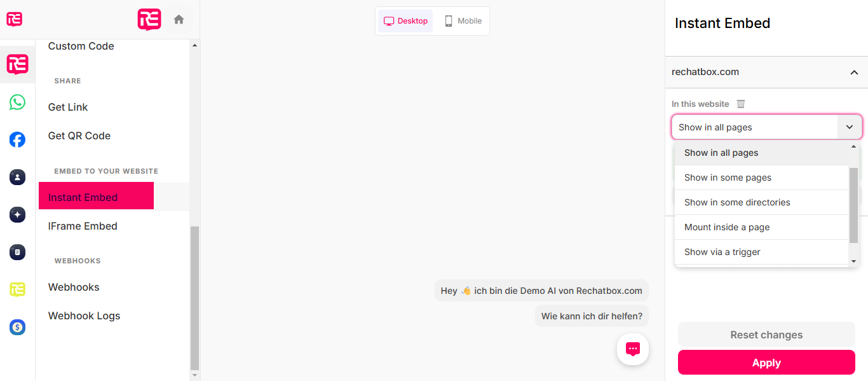Click the Apply button
The image size is (868, 381).
[x=766, y=363]
